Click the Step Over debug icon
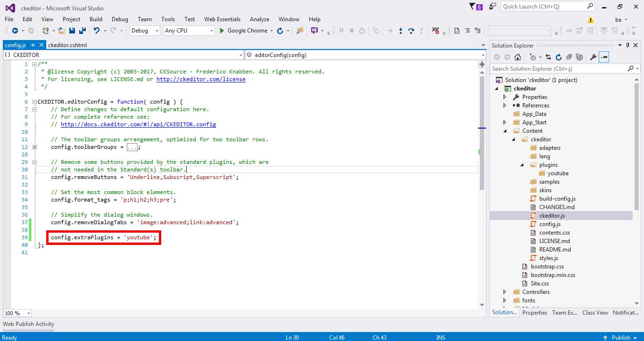 point(411,31)
